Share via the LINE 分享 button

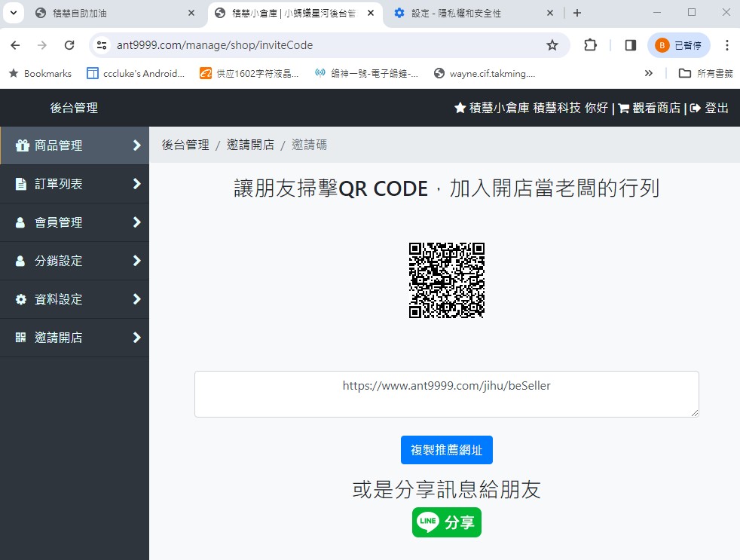446,522
